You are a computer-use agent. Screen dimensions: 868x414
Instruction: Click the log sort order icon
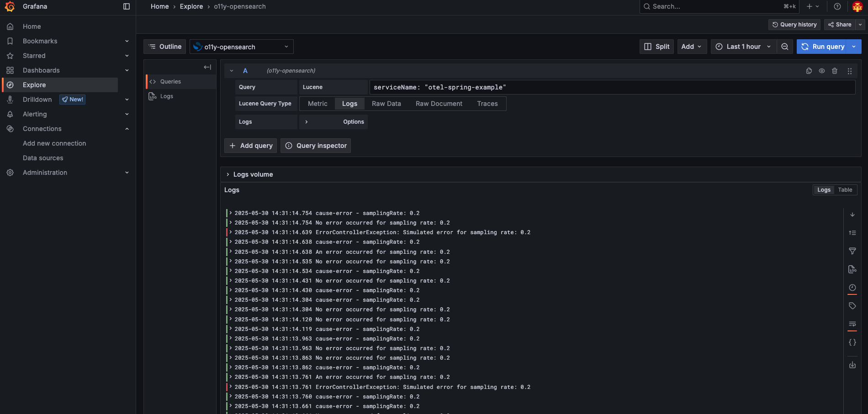click(852, 233)
